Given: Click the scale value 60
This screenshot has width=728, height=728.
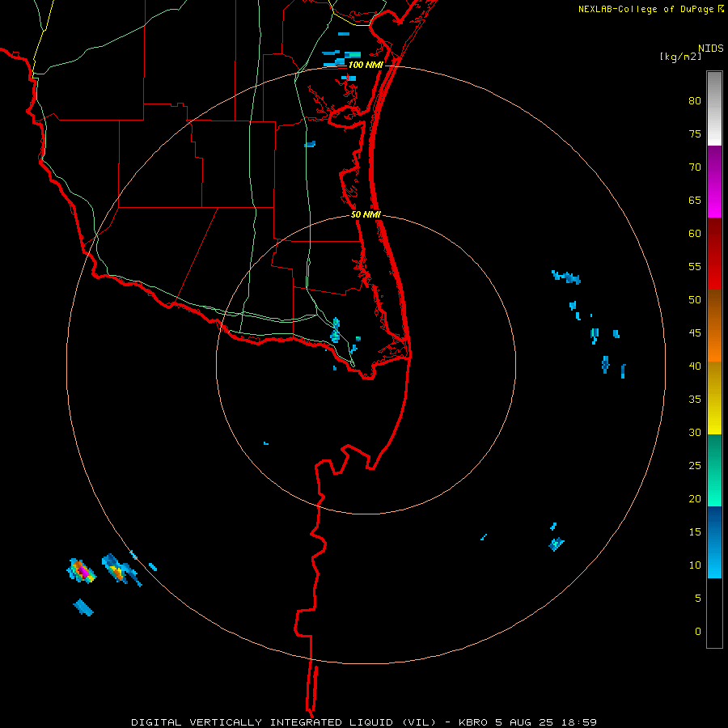Looking at the screenshot, I should click(695, 234).
